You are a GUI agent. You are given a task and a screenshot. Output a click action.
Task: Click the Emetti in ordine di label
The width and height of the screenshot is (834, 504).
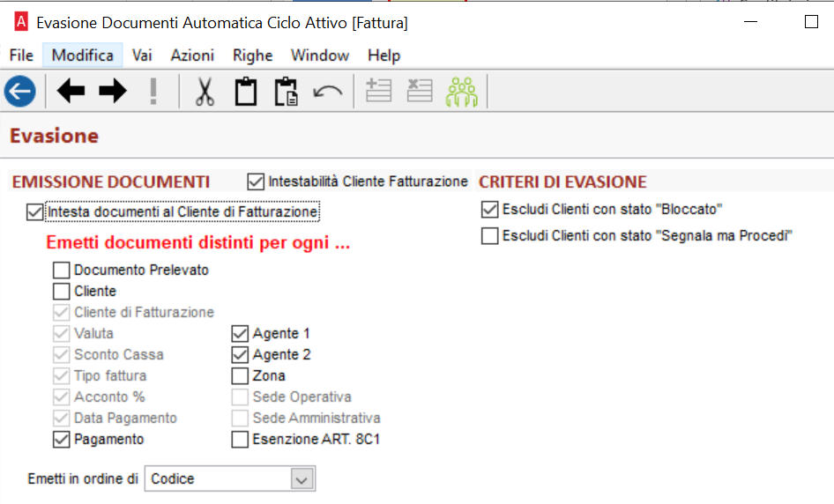[x=83, y=479]
